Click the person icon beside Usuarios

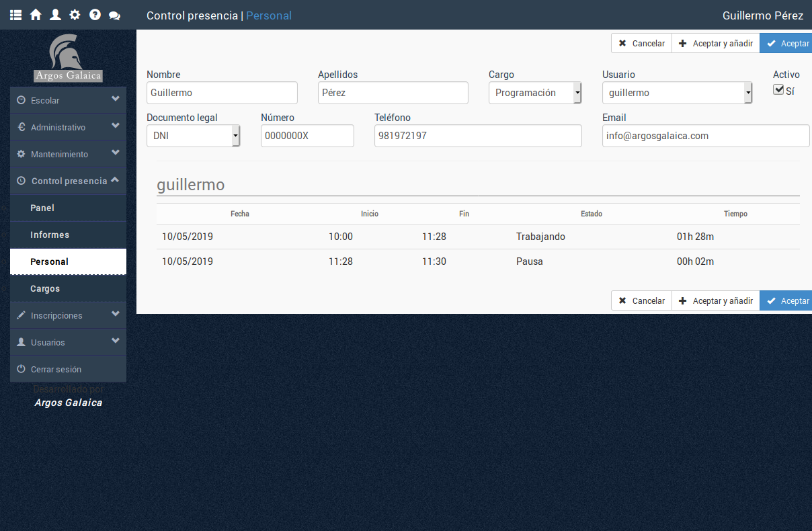(21, 342)
